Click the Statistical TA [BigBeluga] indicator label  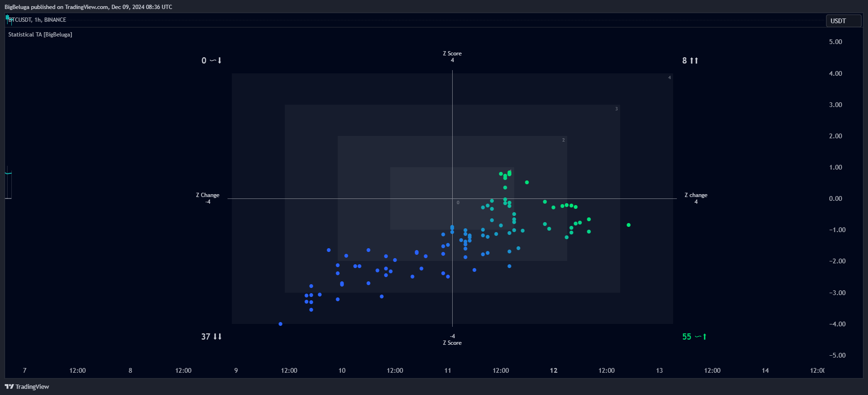tap(40, 35)
